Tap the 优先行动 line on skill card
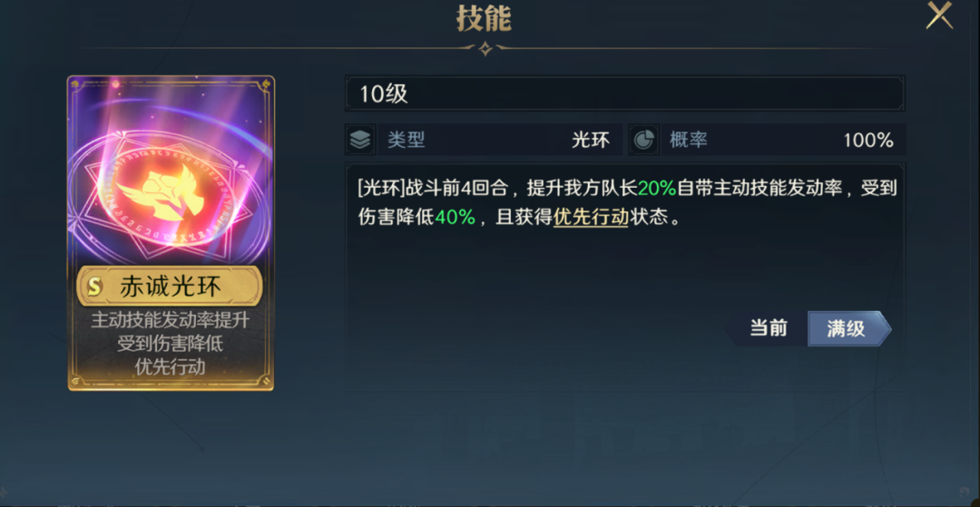The height and width of the screenshot is (507, 980). tap(170, 366)
